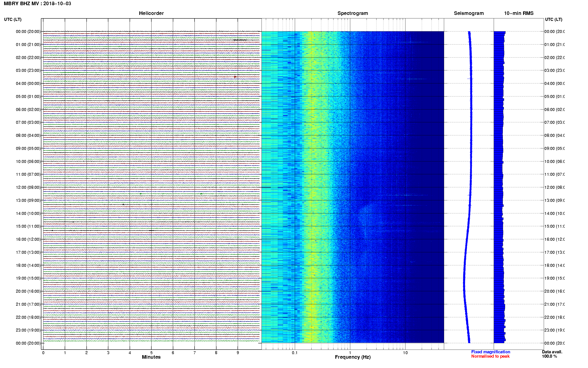This screenshot has width=588, height=368.
Task: Click the left-axis label "14:00 (10:00)"
Action: [28, 213]
